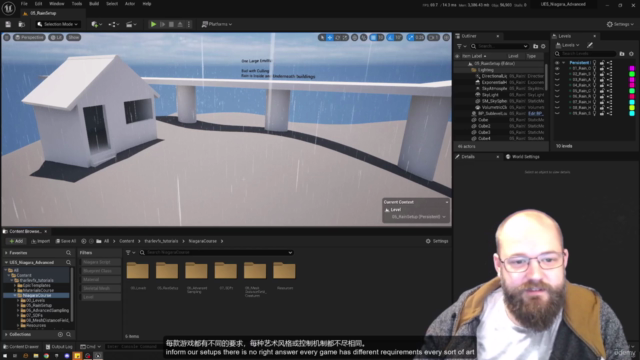This screenshot has height=360, width=640.
Task: Click the Add button in Content Browser
Action: [16, 241]
